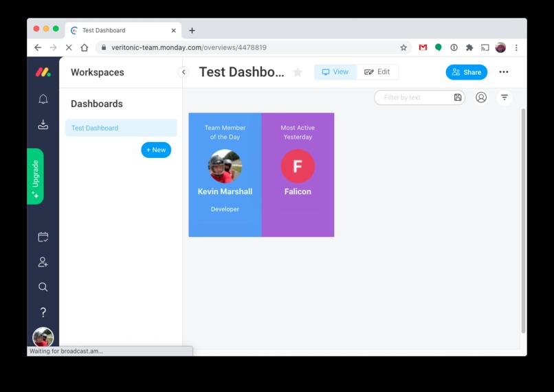Click the Dashboards heading
This screenshot has height=392, width=554.
97,104
